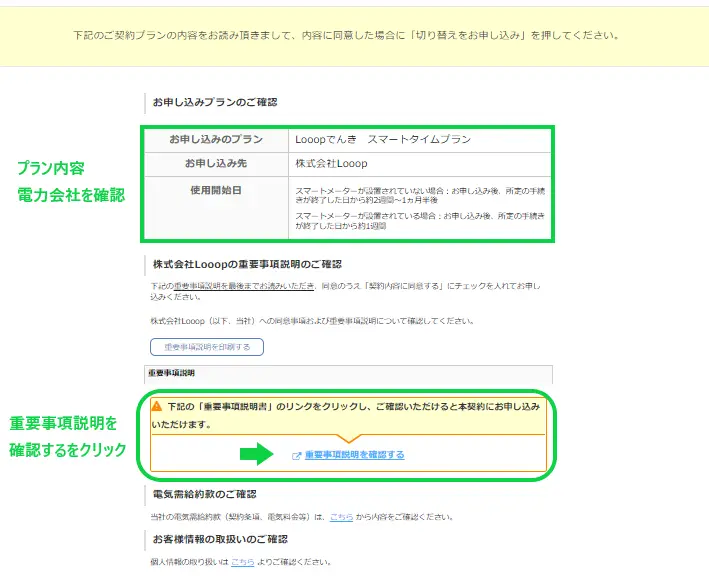Click the 重要事項説明を確認する link
The width and height of the screenshot is (709, 581).
point(354,455)
